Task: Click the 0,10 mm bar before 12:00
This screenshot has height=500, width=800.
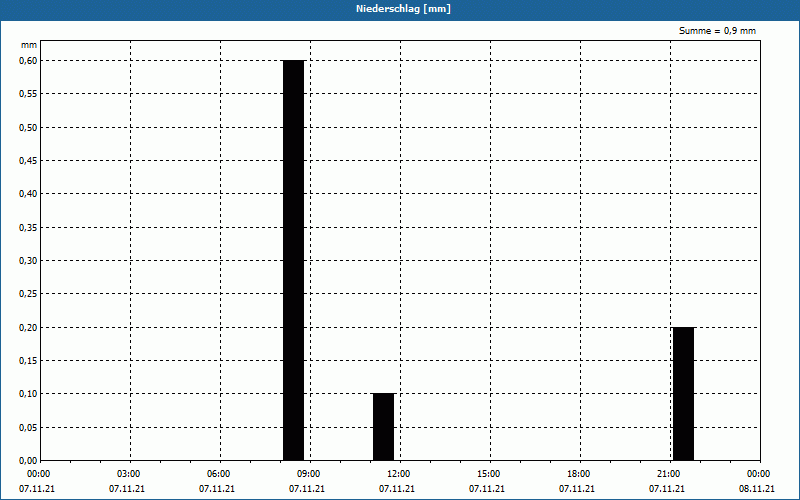Action: point(383,427)
